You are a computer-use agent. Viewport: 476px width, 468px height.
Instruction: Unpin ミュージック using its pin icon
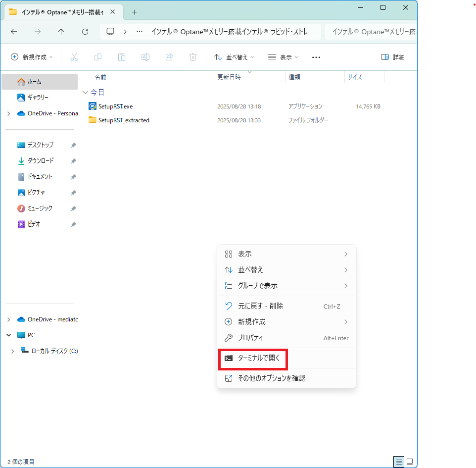[73, 208]
